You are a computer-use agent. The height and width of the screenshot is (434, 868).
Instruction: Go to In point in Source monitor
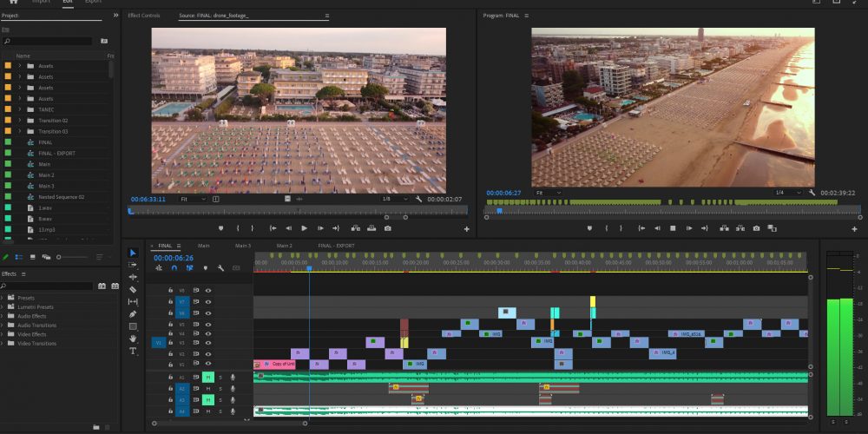(273, 228)
